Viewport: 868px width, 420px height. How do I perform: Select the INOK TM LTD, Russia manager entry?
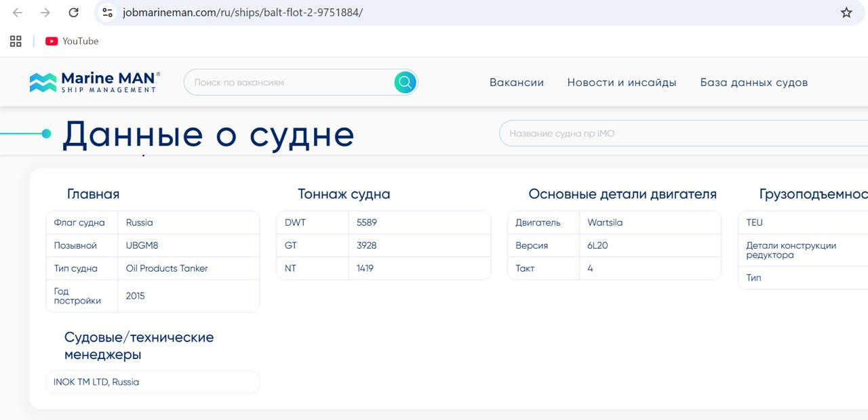coord(96,382)
